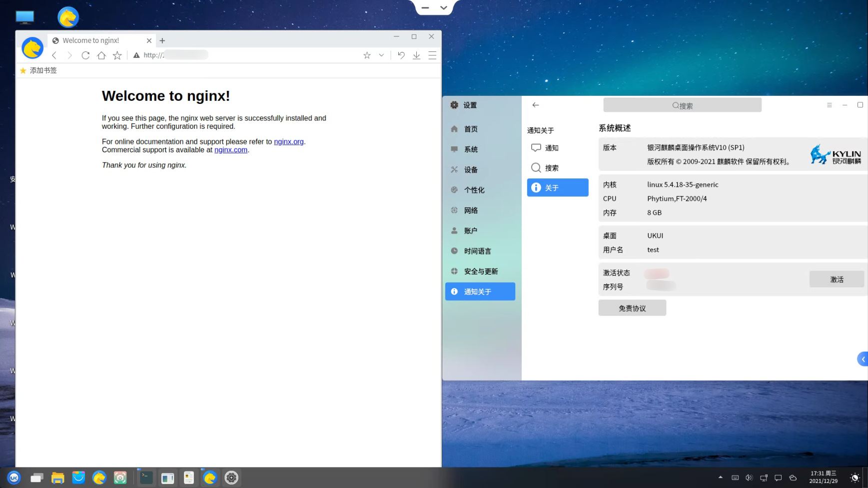The height and width of the screenshot is (488, 868).
Task: Go to 首页 in Settings sidebar
Action: tap(480, 129)
